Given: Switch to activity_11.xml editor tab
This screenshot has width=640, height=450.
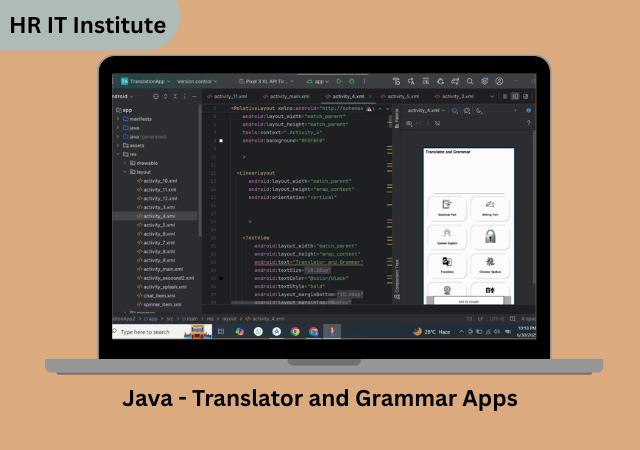Looking at the screenshot, I should pyautogui.click(x=227, y=96).
